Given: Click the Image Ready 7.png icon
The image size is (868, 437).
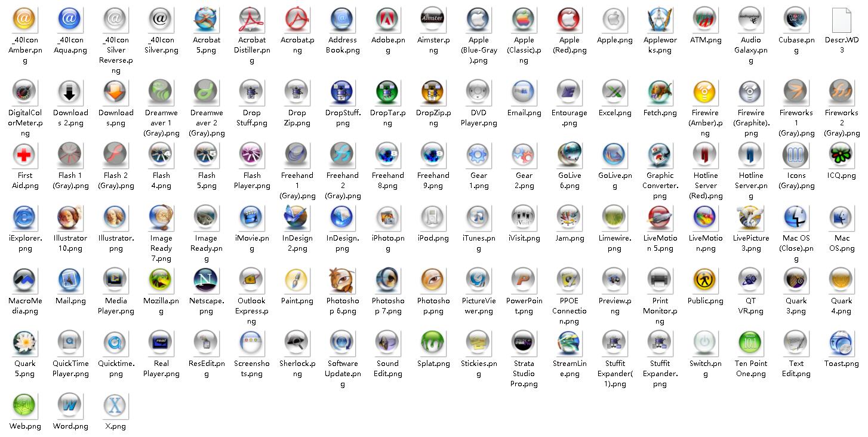Looking at the screenshot, I should (161, 217).
